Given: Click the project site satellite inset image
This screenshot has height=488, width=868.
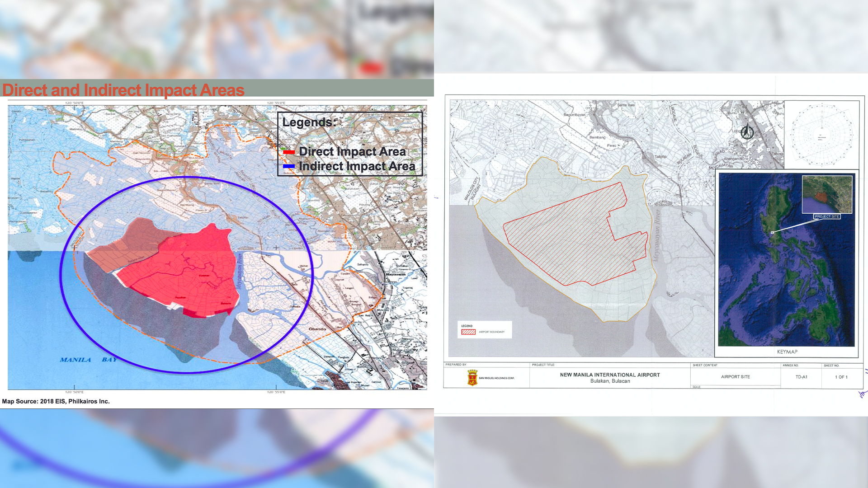Looking at the screenshot, I should click(827, 195).
